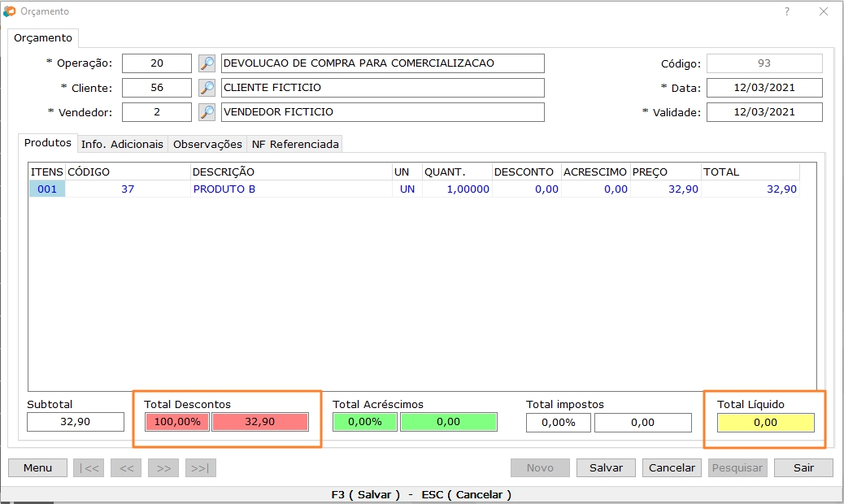Go to first record navigation button

89,467
